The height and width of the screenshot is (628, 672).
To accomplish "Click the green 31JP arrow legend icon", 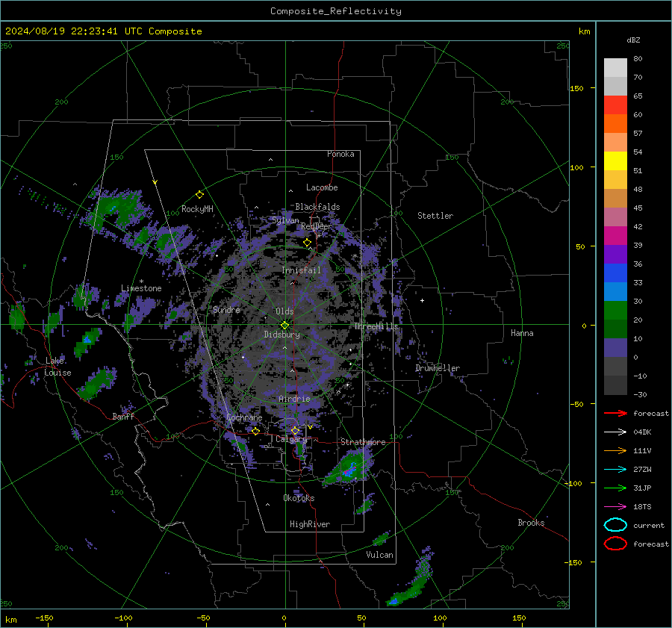I will click(x=615, y=488).
